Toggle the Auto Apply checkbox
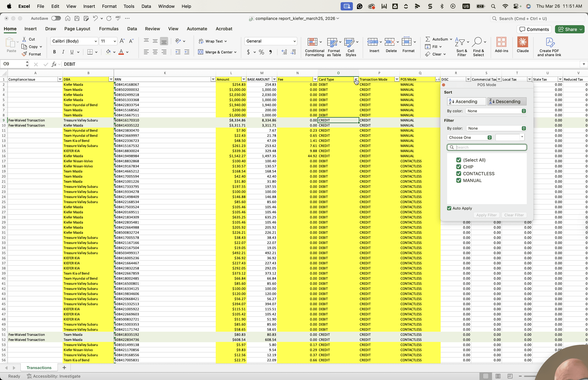The image size is (588, 380). [449, 208]
